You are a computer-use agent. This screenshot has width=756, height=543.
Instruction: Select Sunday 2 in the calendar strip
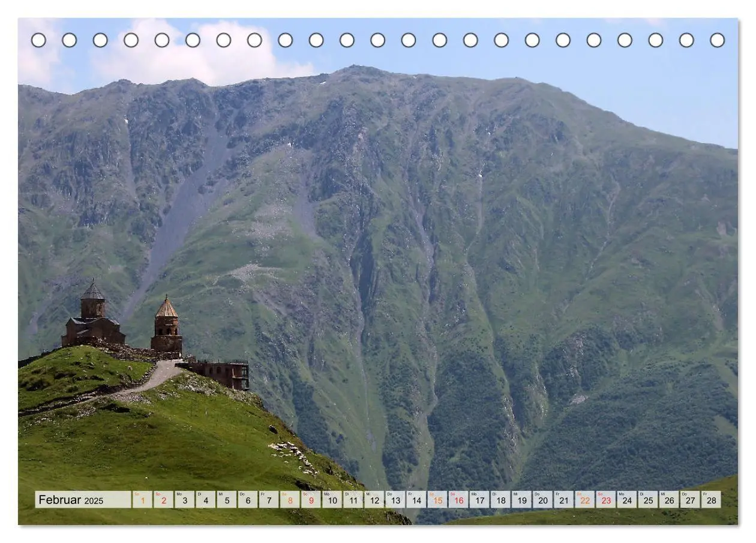pos(164,500)
